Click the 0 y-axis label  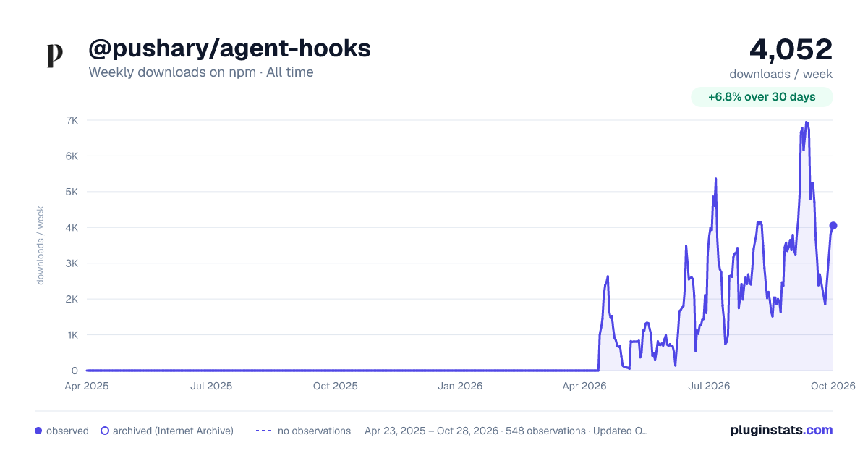(75, 371)
